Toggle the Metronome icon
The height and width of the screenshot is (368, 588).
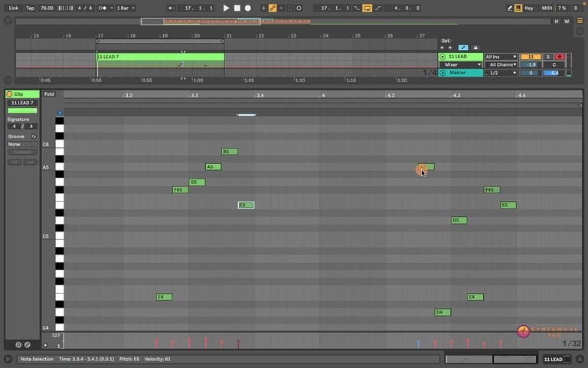[x=102, y=8]
